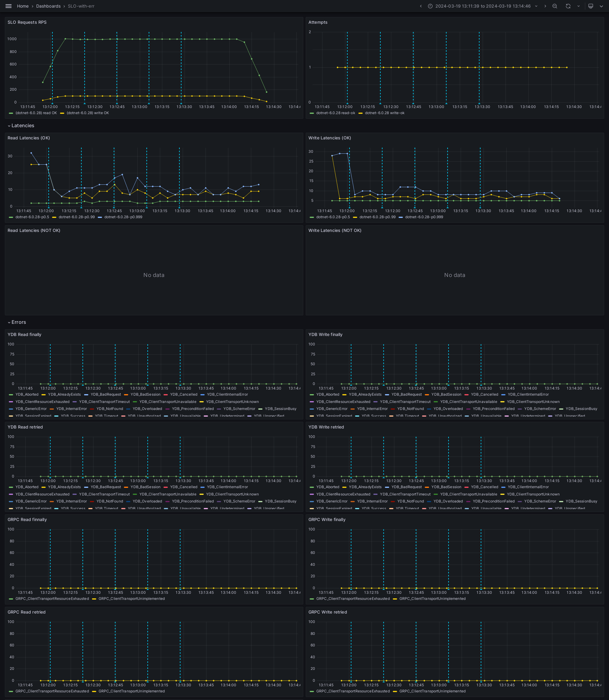609x700 pixels.
Task: Open the hamburger navigation menu
Action: (x=9, y=6)
